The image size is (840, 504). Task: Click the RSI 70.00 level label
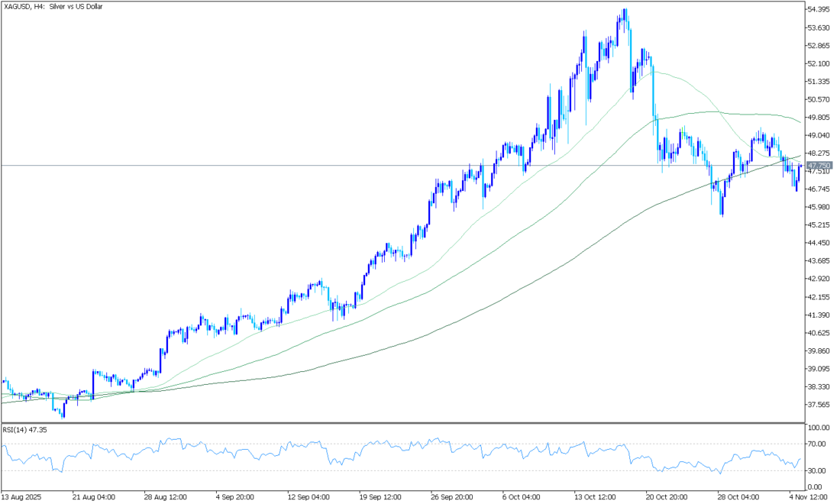click(x=817, y=444)
